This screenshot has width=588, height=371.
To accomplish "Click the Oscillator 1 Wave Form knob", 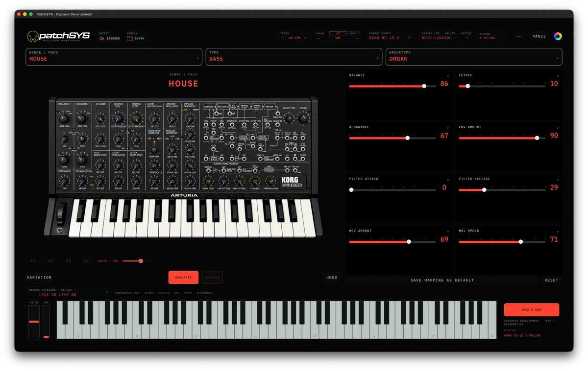I will coord(63,119).
